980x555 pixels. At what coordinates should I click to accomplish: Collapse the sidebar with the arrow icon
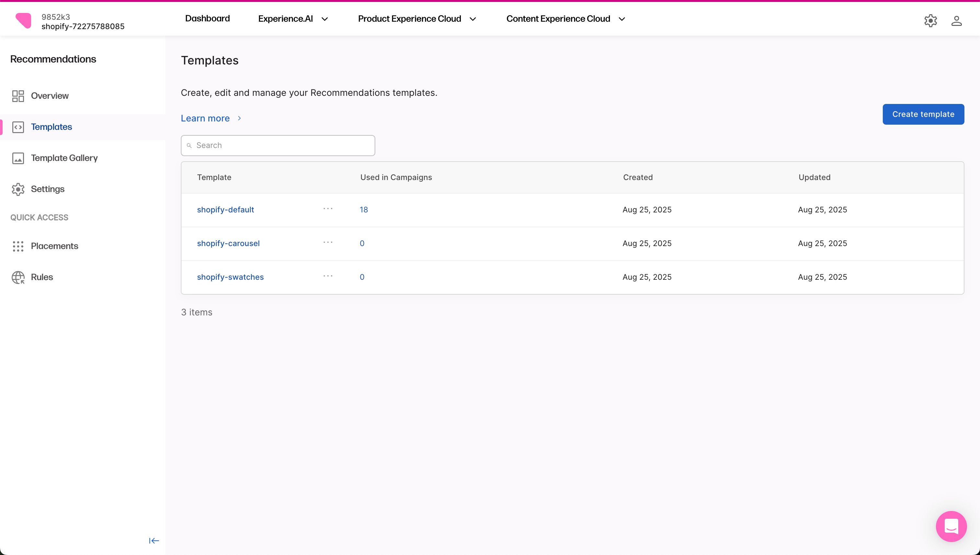click(x=154, y=540)
